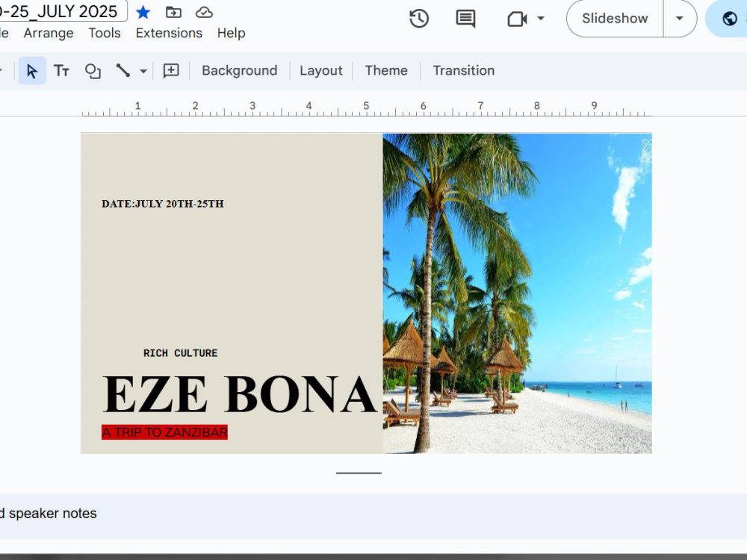Choose the Select arrow cursor tool
Screen dimensions: 747x560
click(32, 70)
